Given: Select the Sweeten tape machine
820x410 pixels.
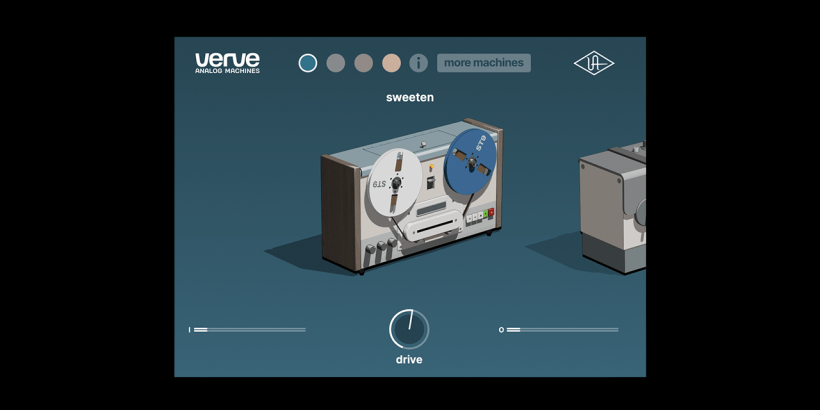Looking at the screenshot, I should (x=412, y=196).
